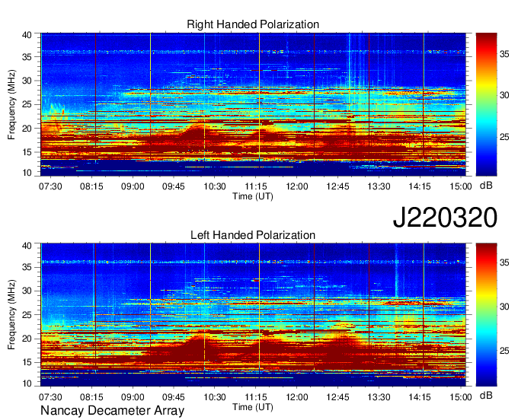Click the 15 MHz frequency tick of the Left Handed plot
518x420 pixels.
27,362
